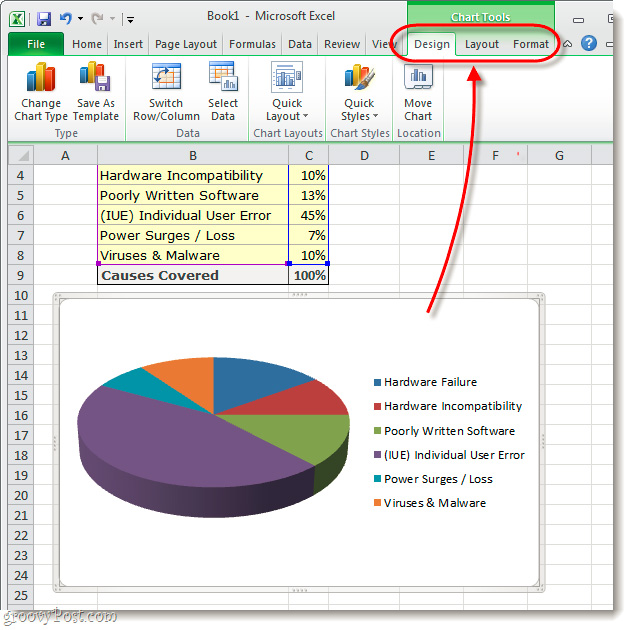Click the Select All corner button

pos(21,155)
